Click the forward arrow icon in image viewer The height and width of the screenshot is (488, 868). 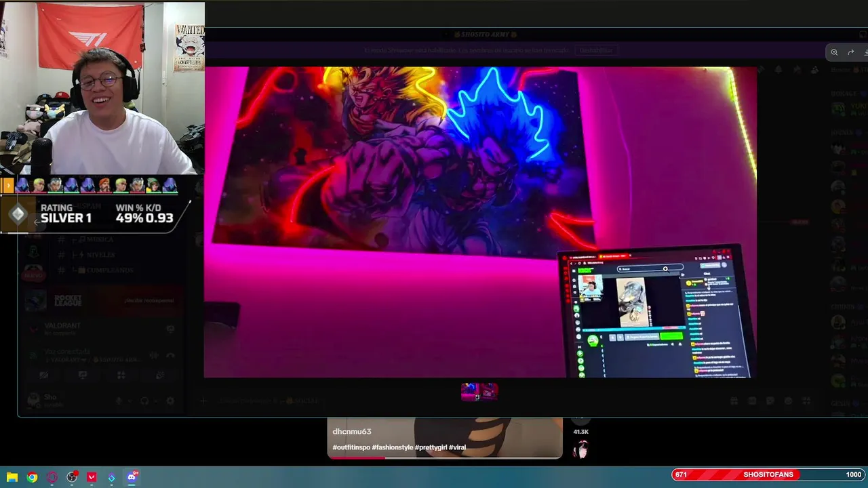point(850,52)
